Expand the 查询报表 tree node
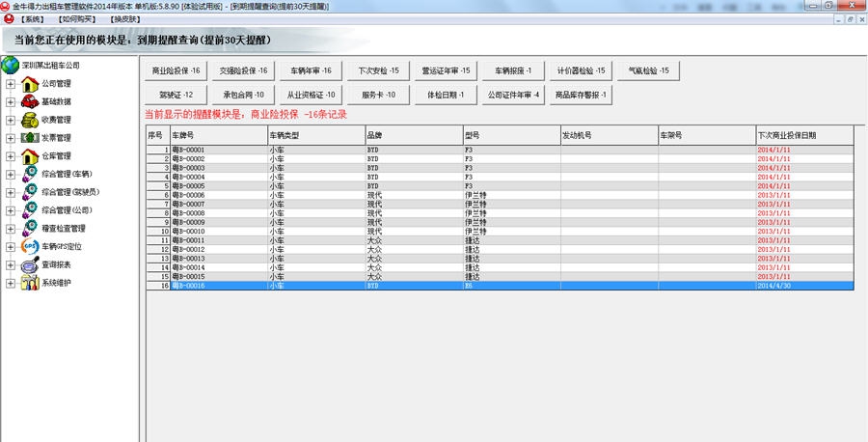Viewport: 868px width, 442px height. coord(11,264)
